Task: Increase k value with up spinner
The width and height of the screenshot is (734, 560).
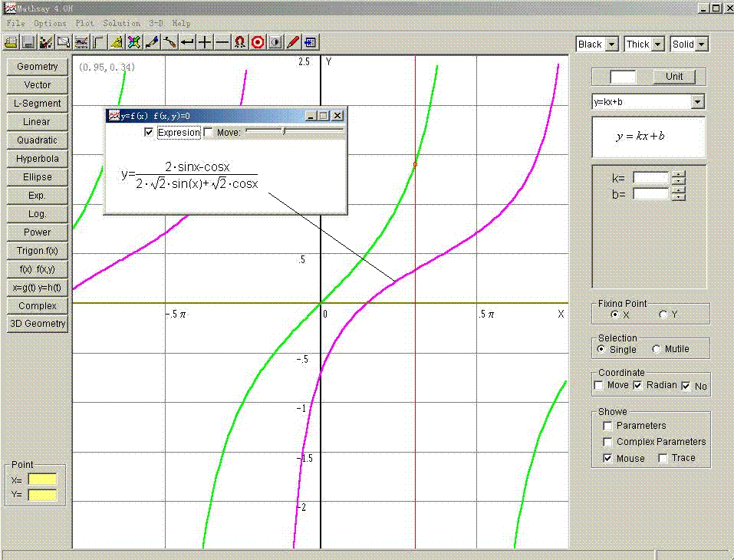Action: 678,175
